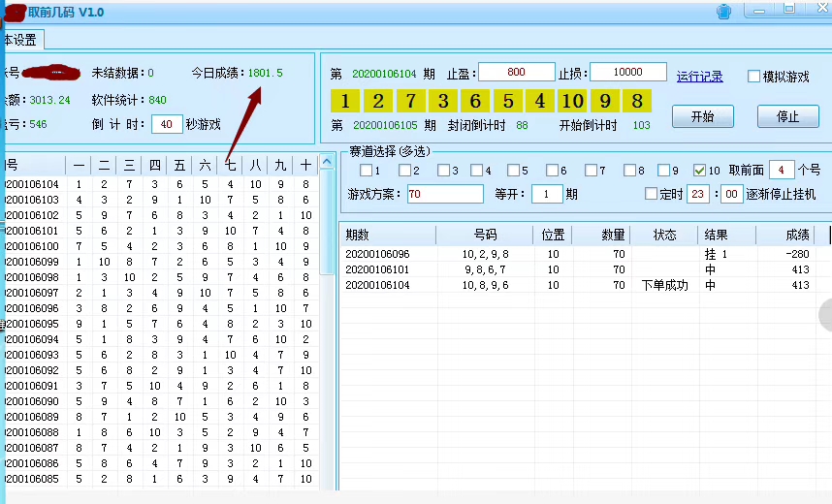Click the skin shirt icon in title bar
Viewport: 832px width, 504px height.
tap(723, 12)
